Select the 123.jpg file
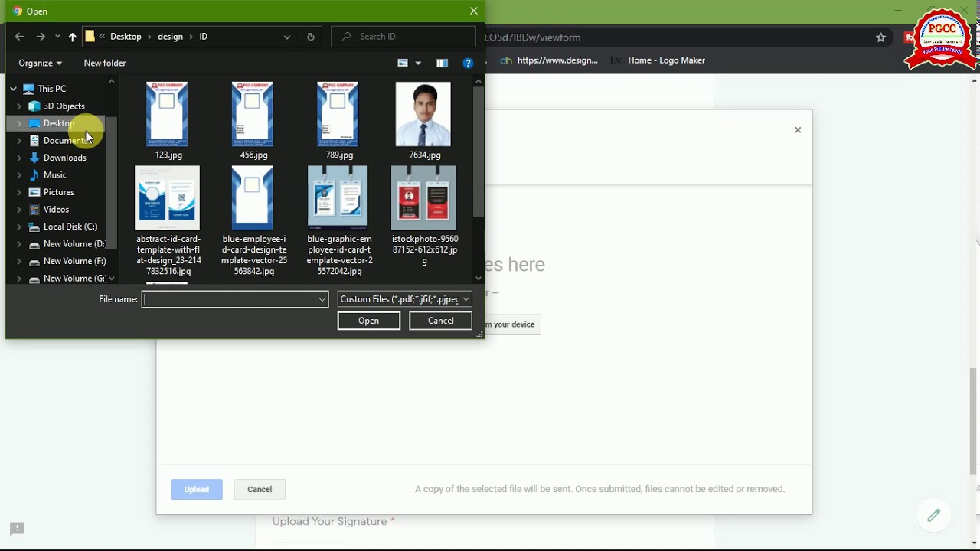This screenshot has height=551, width=980. [168, 121]
